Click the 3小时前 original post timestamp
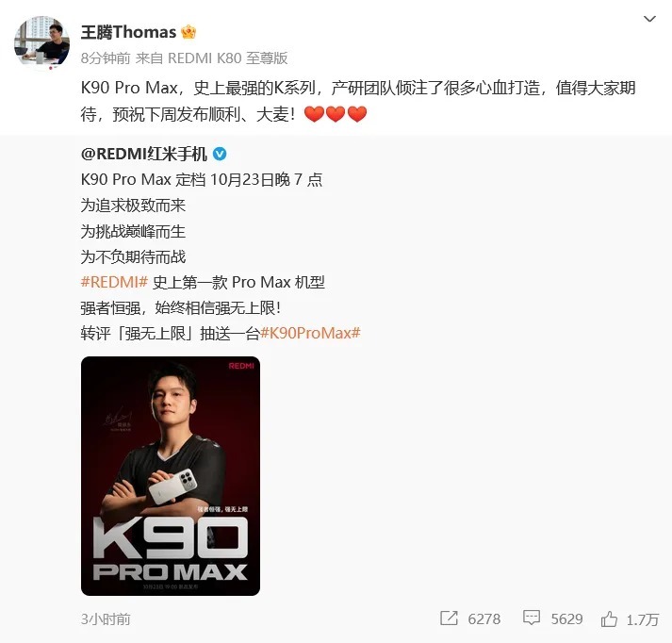The image size is (672, 643). (x=106, y=619)
